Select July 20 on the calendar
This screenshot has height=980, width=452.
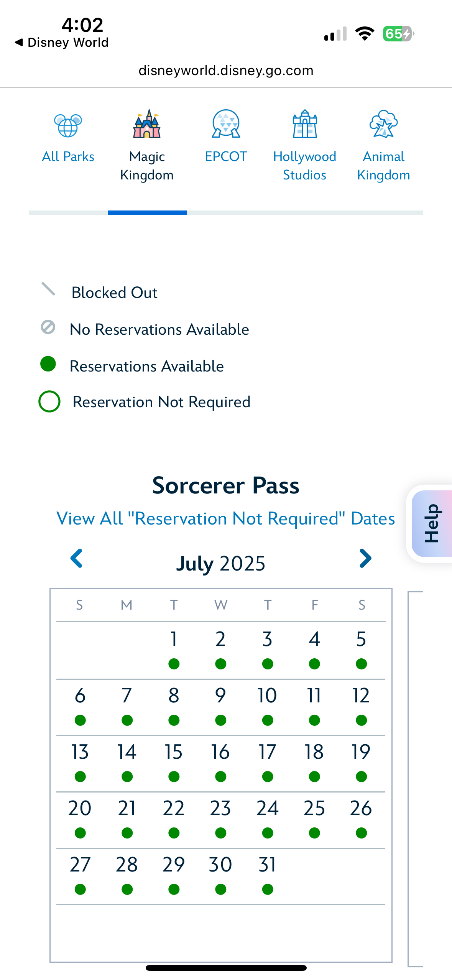pos(80,817)
